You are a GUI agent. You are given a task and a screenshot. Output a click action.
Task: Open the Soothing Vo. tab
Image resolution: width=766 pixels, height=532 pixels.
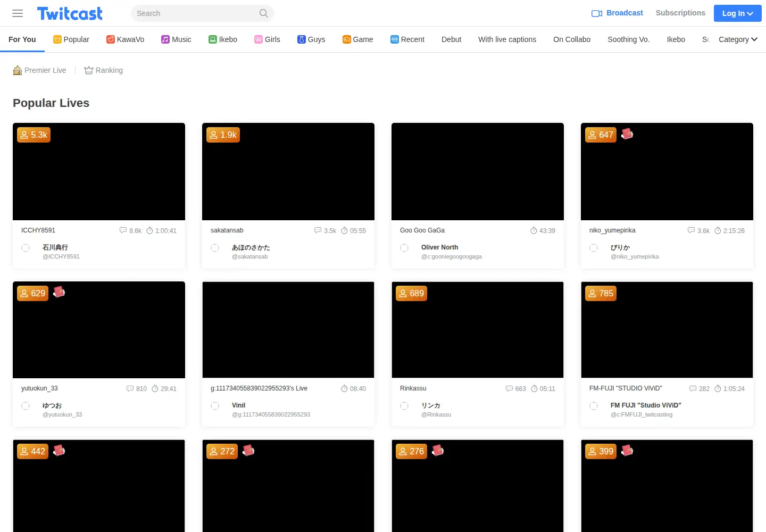629,39
